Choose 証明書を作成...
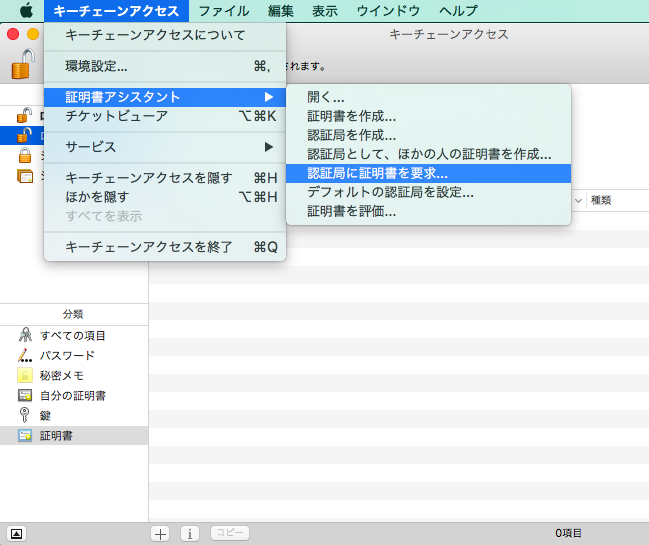Screen dimensions: 649x545 click(428, 116)
